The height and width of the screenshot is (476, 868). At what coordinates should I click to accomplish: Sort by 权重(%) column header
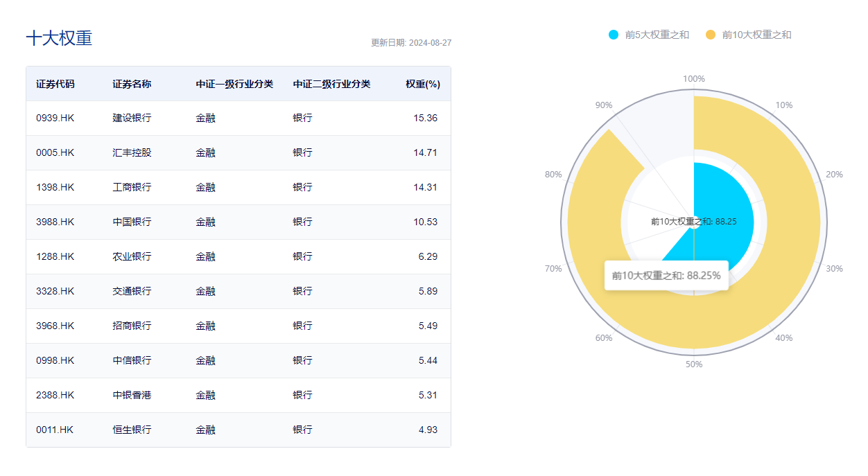tap(423, 84)
